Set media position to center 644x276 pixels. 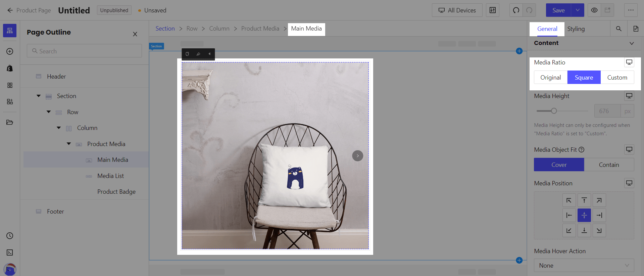pos(584,215)
